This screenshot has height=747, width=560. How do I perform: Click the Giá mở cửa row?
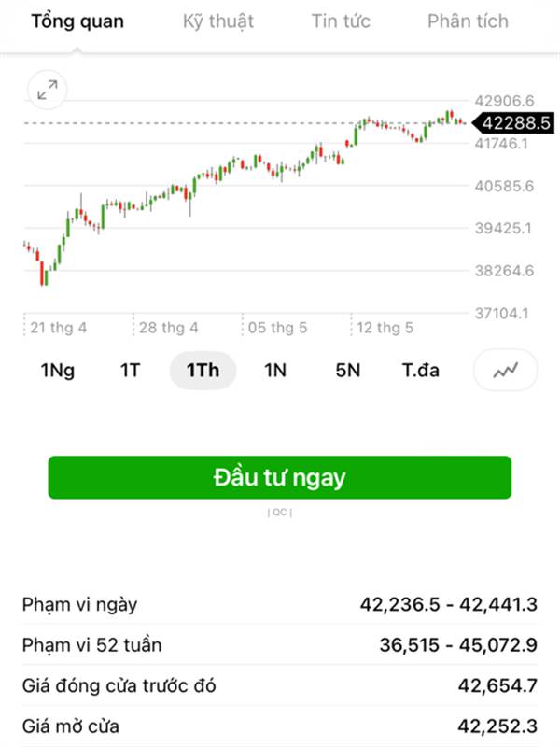[x=280, y=726]
